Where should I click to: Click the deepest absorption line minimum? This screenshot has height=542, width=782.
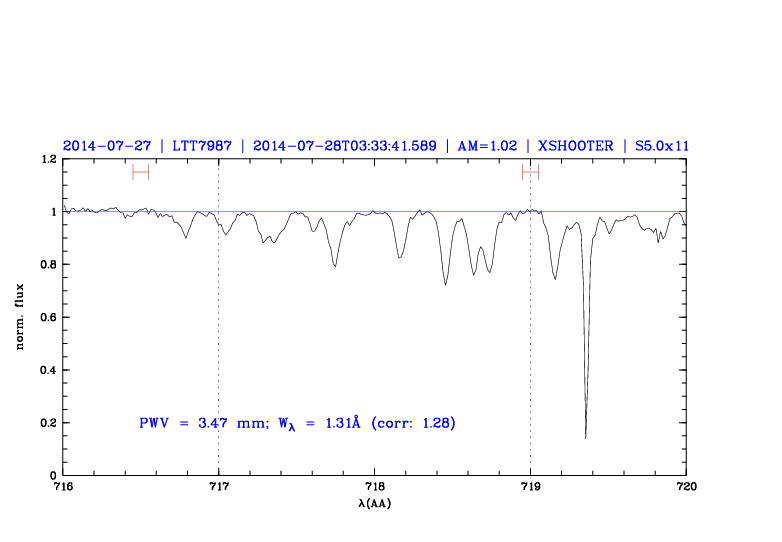pyautogui.click(x=585, y=436)
